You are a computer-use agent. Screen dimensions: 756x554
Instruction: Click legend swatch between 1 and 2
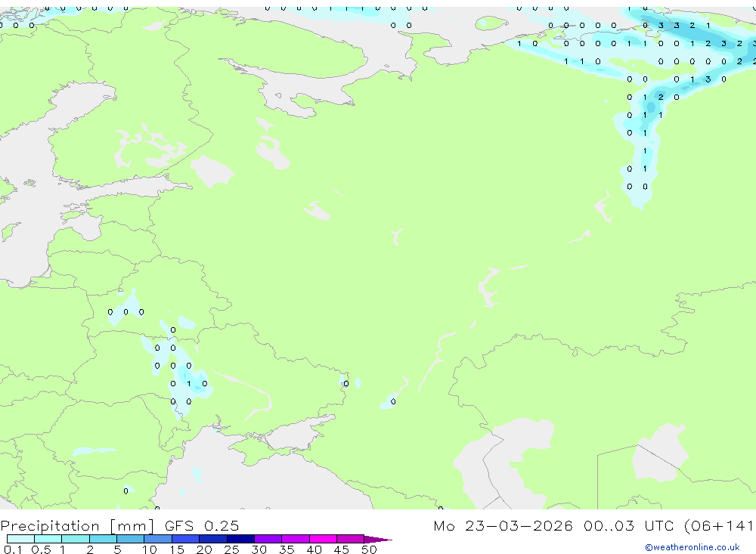point(76,539)
